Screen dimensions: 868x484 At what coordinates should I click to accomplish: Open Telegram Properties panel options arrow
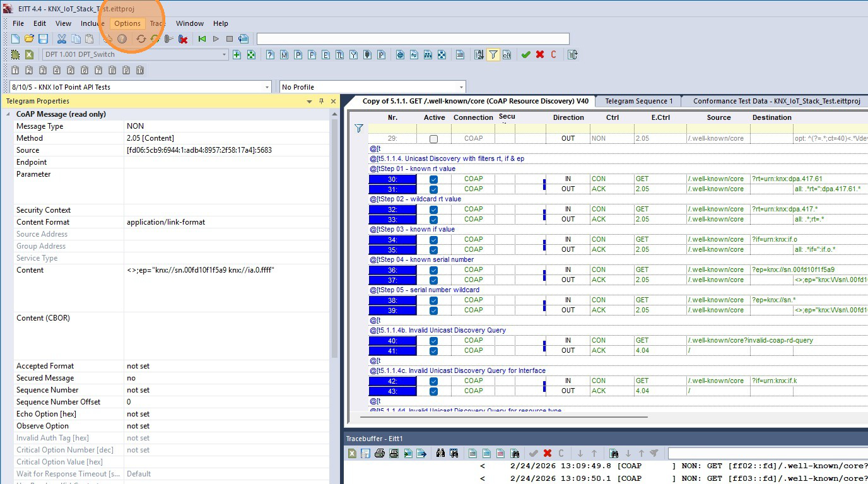point(309,101)
